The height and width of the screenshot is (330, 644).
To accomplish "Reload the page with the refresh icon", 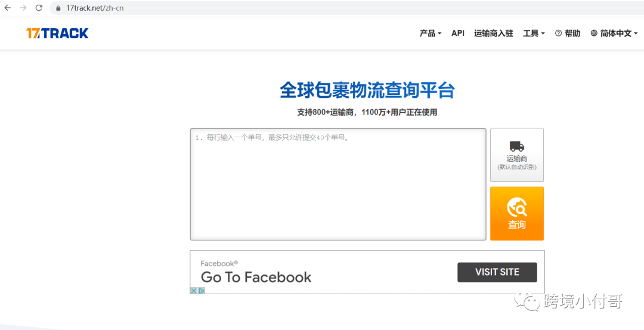I will 39,8.
